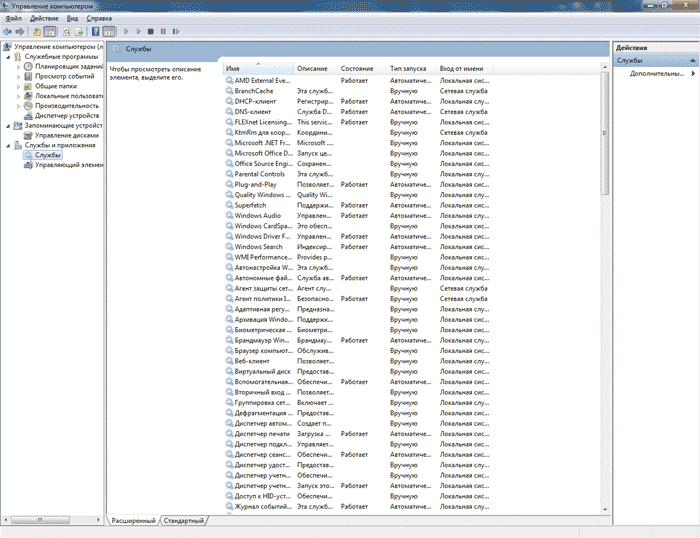Click the Диспетчер устройств tree icon
The height and width of the screenshot is (538, 700).
[x=28, y=116]
